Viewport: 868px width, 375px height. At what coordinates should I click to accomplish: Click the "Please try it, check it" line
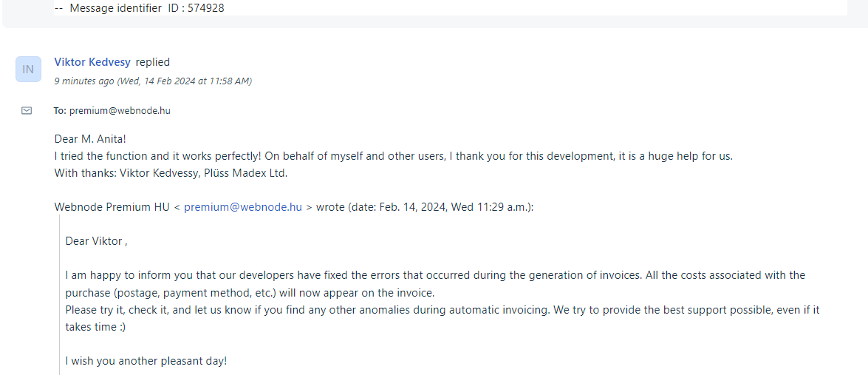(442, 311)
